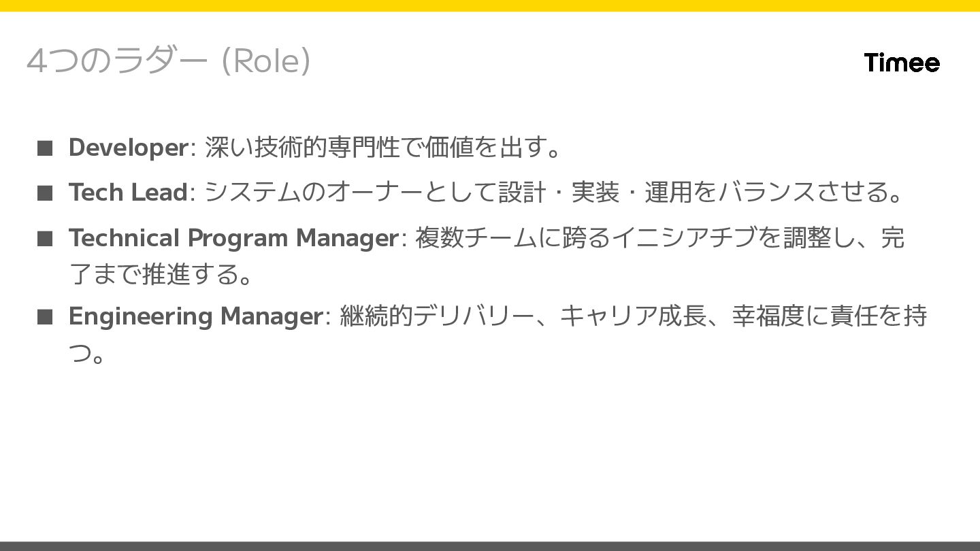This screenshot has width=980, height=551.
Task: Click the Timee logo
Action: [901, 63]
